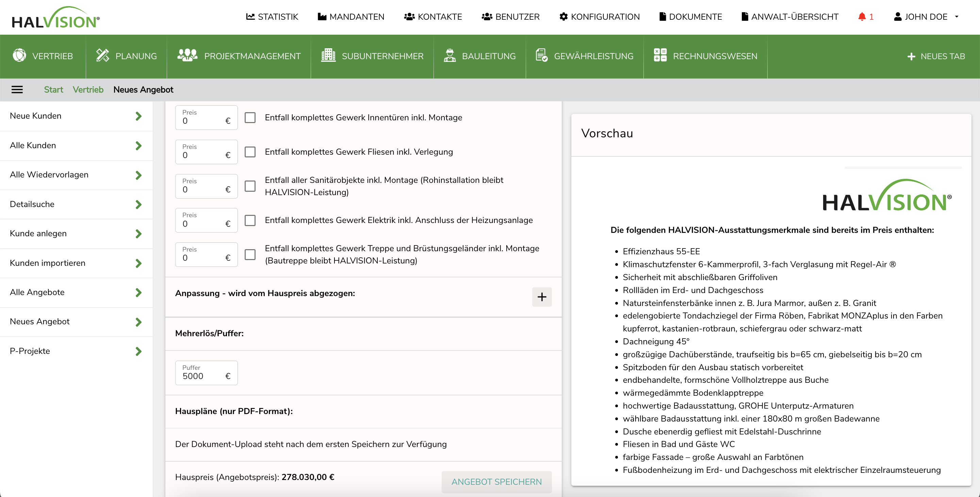Click the Kontakte people icon
This screenshot has height=497, width=980.
pyautogui.click(x=409, y=17)
